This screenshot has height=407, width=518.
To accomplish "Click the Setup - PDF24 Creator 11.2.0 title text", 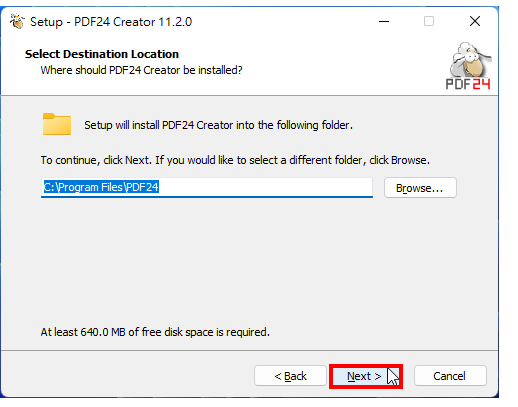I will tap(111, 22).
